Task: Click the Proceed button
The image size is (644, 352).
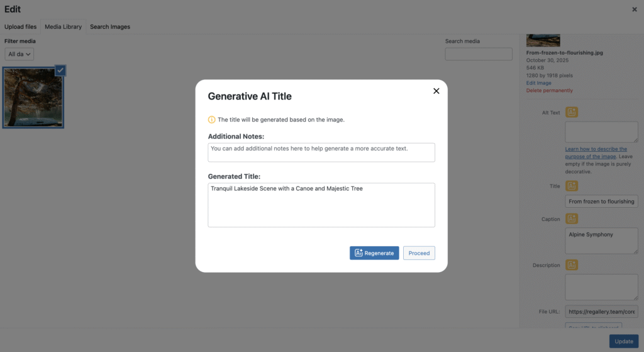Action: 419,253
